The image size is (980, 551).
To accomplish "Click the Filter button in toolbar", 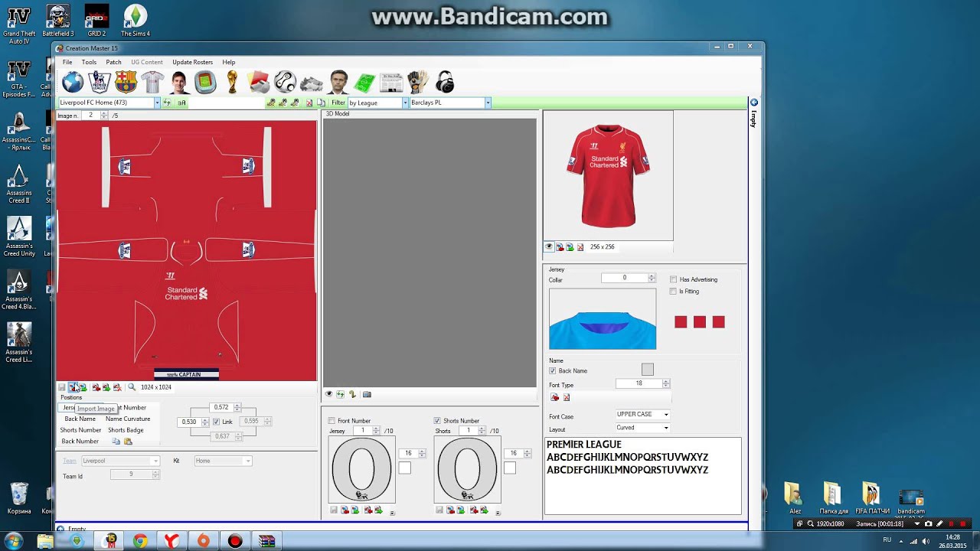I will 338,103.
